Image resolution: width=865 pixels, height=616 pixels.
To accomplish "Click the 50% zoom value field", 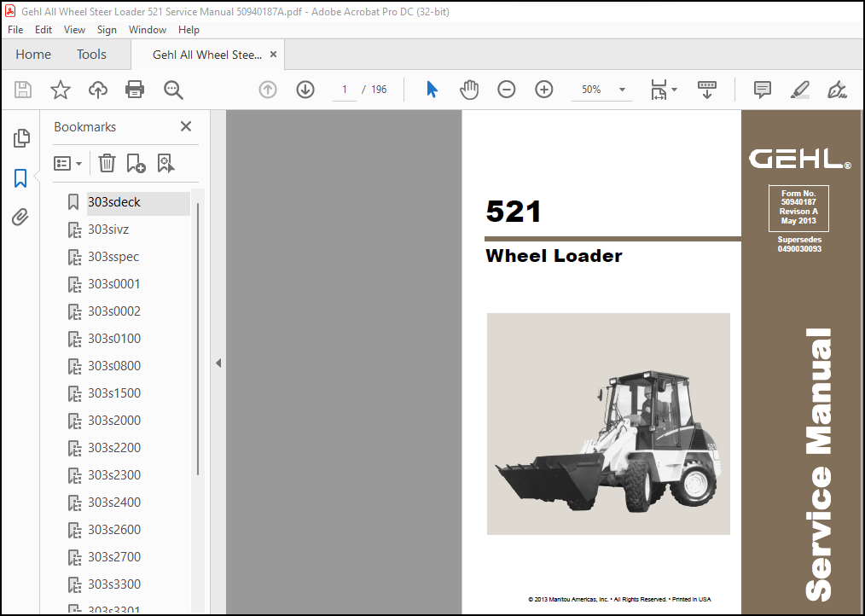I will [x=591, y=90].
